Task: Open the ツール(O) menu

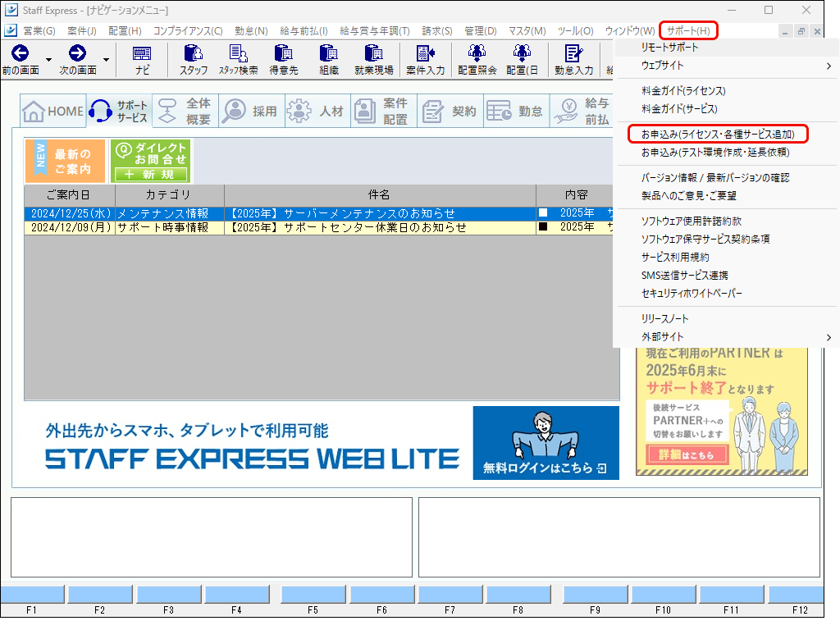Action: pyautogui.click(x=575, y=30)
